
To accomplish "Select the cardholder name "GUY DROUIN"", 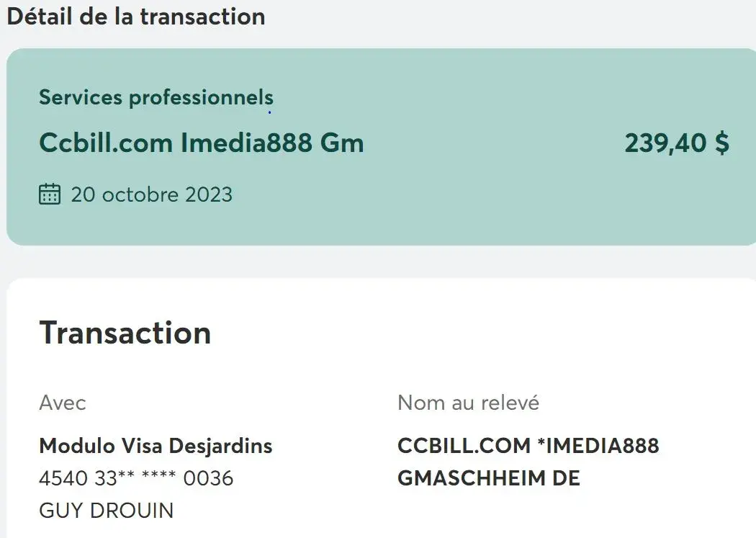I will click(x=107, y=511).
